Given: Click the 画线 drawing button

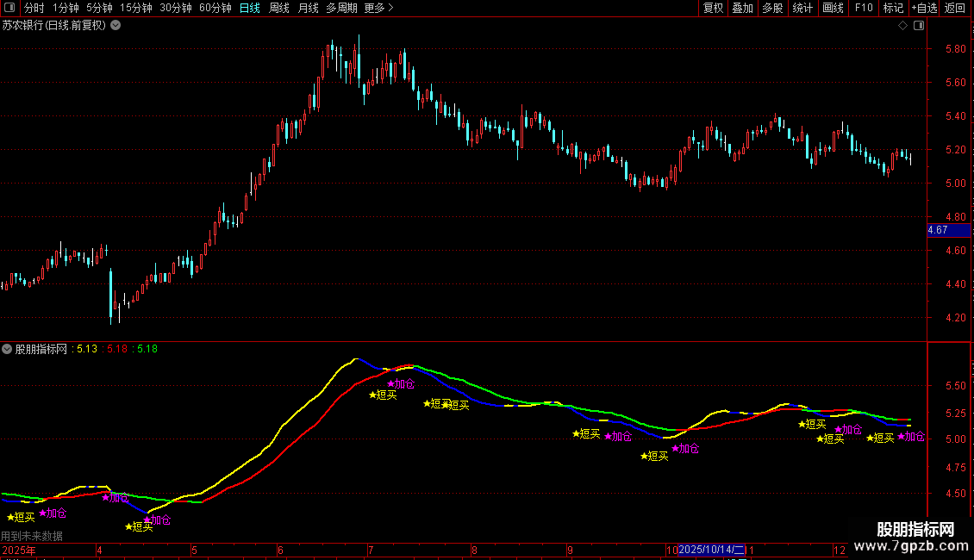Looking at the screenshot, I should [833, 8].
